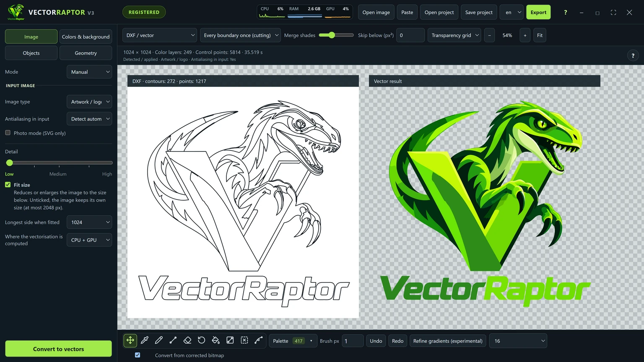Click the High detail label

(107, 174)
